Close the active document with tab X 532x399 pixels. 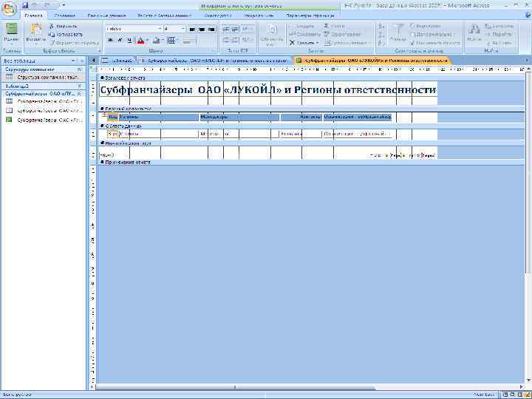[x=527, y=61]
